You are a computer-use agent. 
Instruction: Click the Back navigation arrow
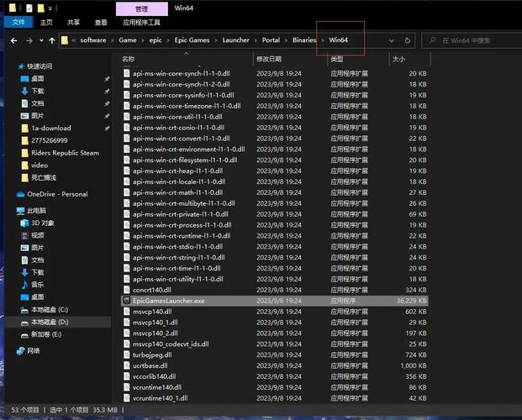point(13,40)
